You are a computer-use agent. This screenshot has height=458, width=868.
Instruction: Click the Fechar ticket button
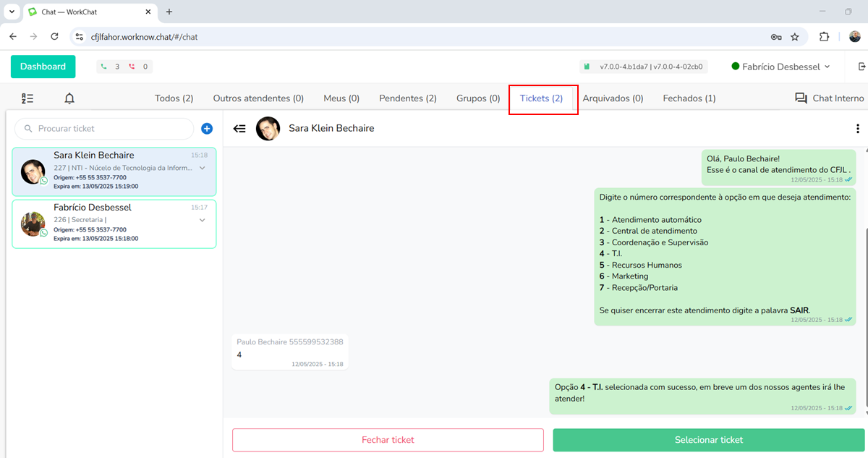[388, 440]
